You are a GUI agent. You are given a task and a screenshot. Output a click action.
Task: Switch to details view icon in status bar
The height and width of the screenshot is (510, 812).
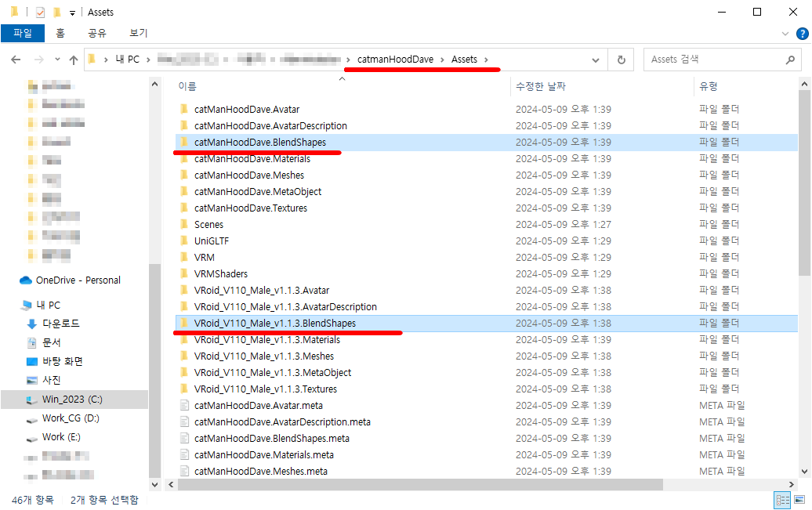pyautogui.click(x=782, y=500)
